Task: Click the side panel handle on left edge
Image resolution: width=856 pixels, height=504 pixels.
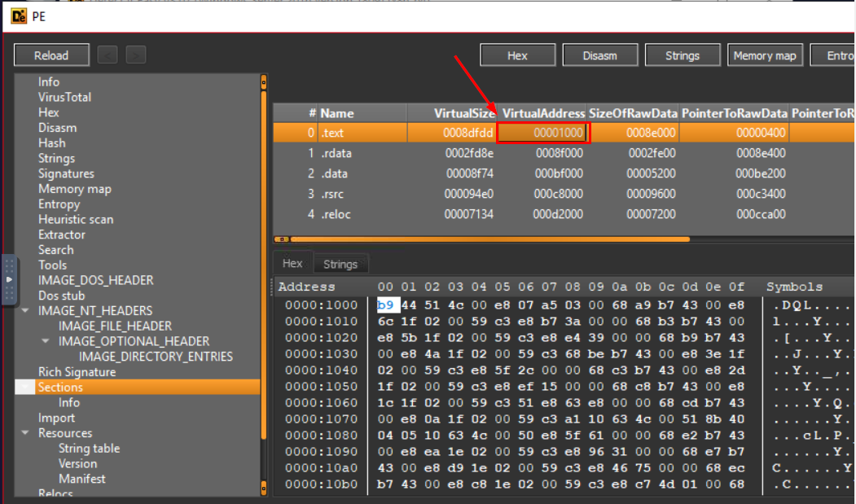Action: pos(9,279)
